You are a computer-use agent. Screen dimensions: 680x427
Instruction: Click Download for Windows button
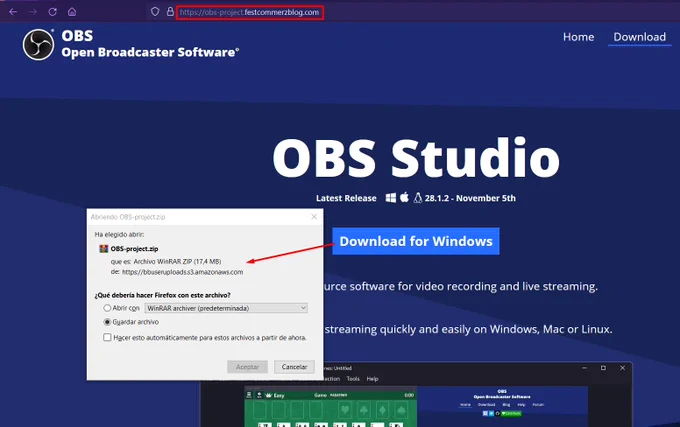click(416, 241)
